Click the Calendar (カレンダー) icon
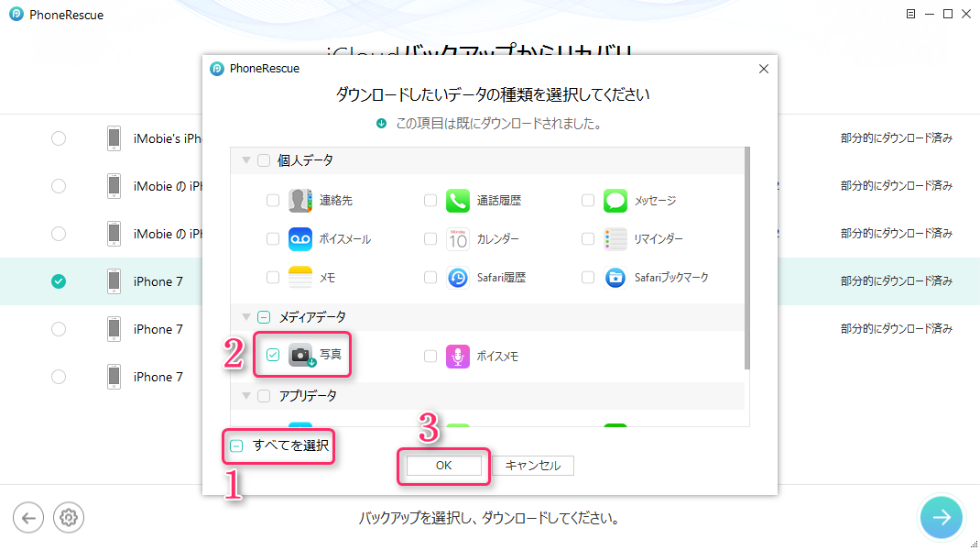980x550 pixels. (458, 239)
